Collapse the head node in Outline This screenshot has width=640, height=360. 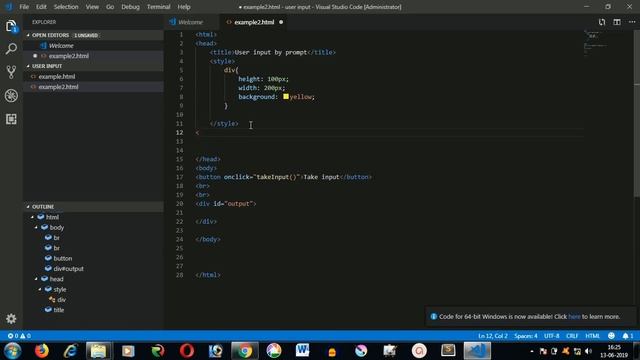click(36, 279)
